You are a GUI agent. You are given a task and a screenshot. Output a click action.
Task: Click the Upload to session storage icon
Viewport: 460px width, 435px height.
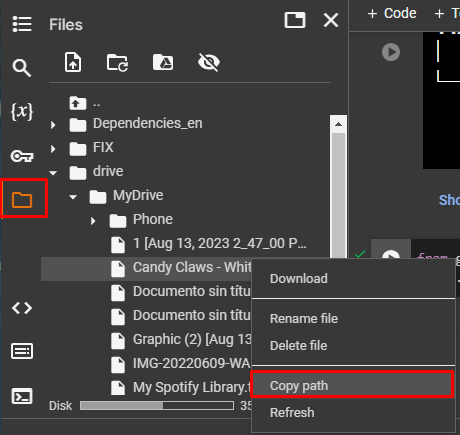click(x=73, y=62)
